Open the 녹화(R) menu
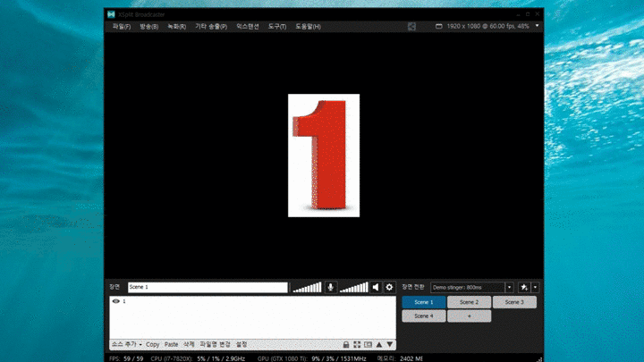 [x=176, y=27]
